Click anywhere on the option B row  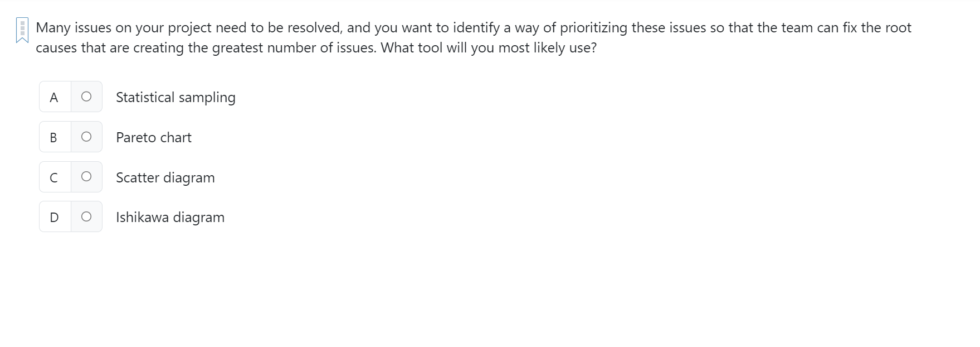click(71, 137)
